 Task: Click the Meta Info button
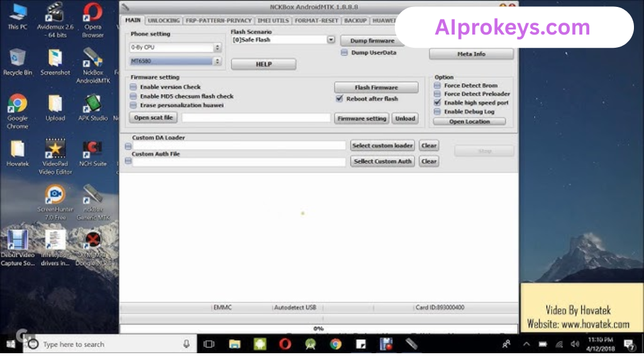point(471,54)
